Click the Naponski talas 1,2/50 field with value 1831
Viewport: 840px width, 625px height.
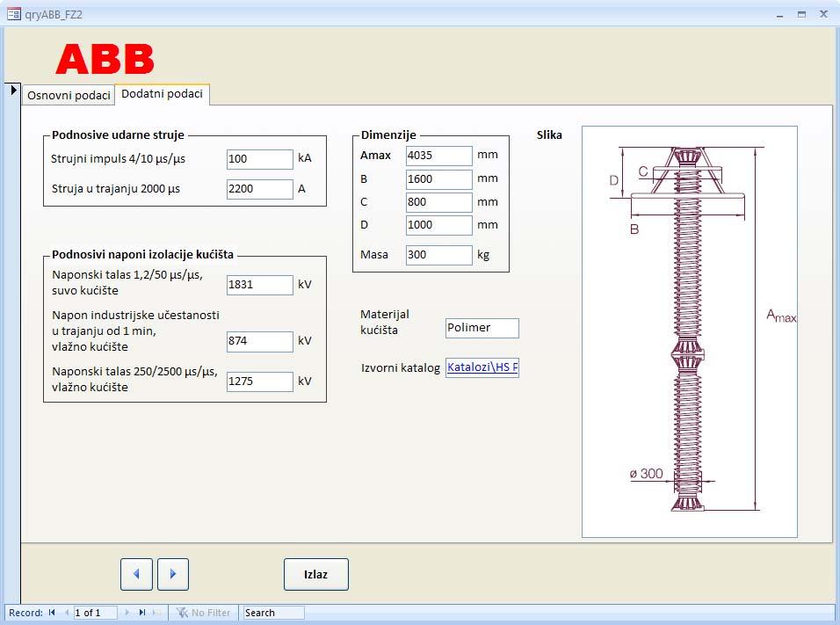coord(260,285)
